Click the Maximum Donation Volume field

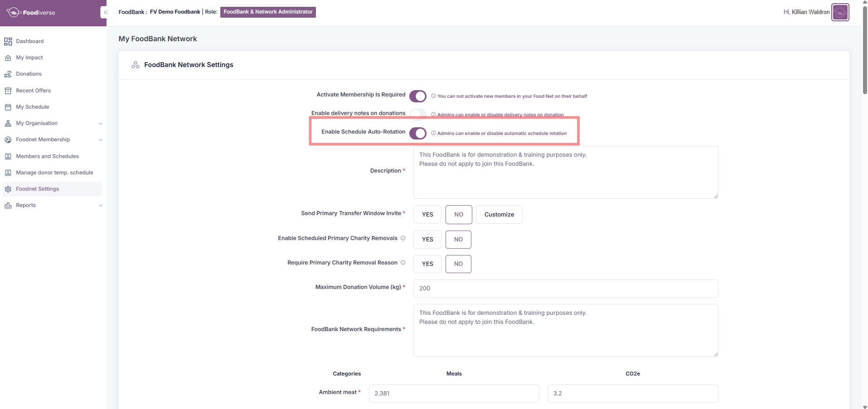click(565, 289)
